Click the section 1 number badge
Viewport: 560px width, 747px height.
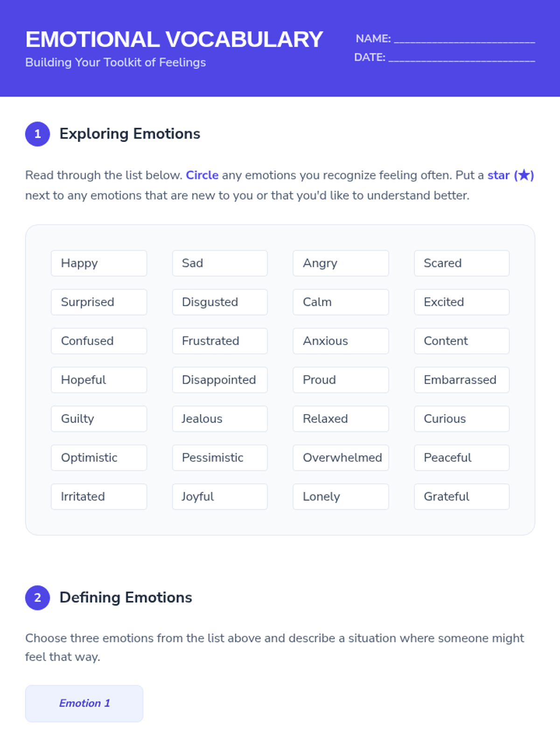pyautogui.click(x=37, y=134)
